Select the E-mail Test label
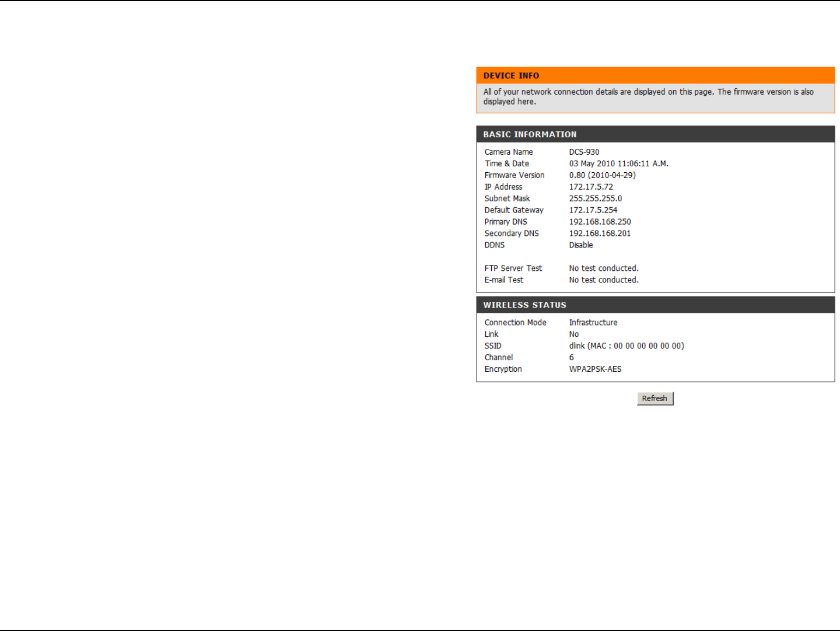The image size is (840, 631). [x=504, y=280]
